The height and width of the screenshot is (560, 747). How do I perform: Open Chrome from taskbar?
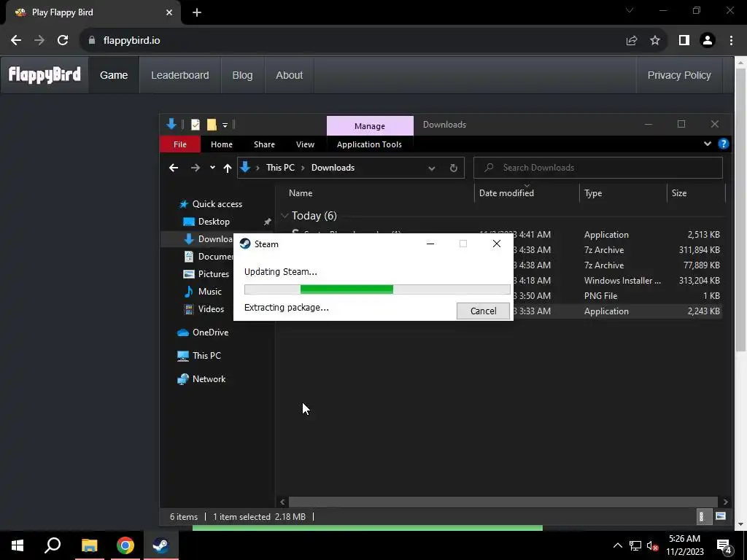[125, 545]
